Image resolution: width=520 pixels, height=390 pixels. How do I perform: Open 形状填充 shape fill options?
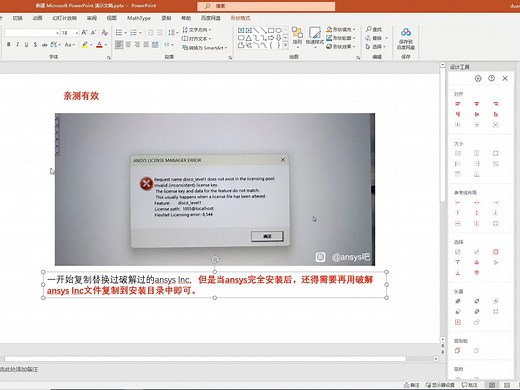click(341, 29)
